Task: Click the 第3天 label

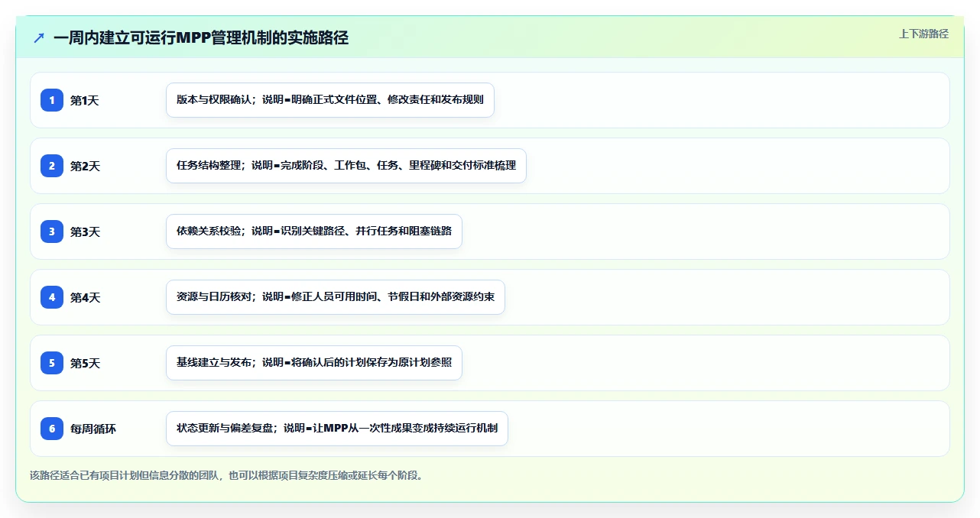Action: tap(85, 231)
